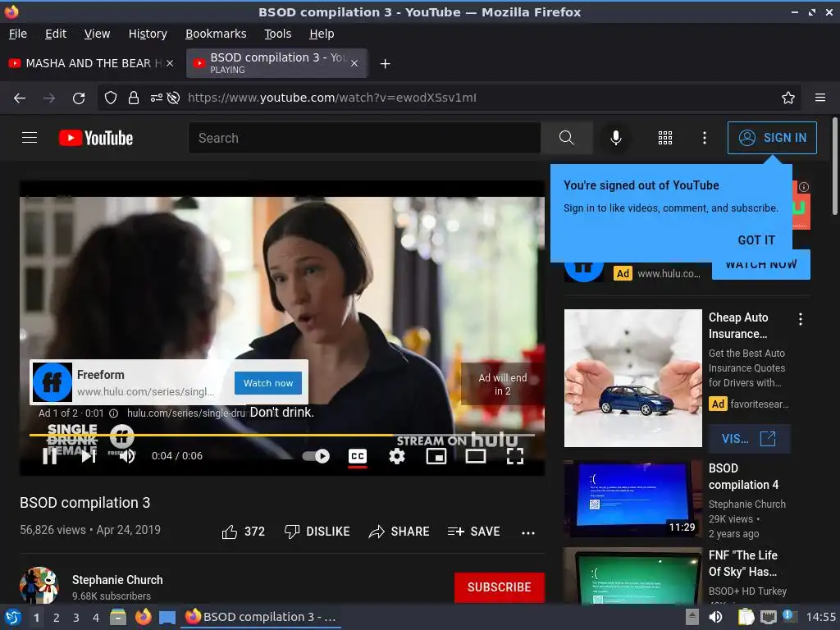
Task: Open taskbar volume control
Action: (x=716, y=617)
